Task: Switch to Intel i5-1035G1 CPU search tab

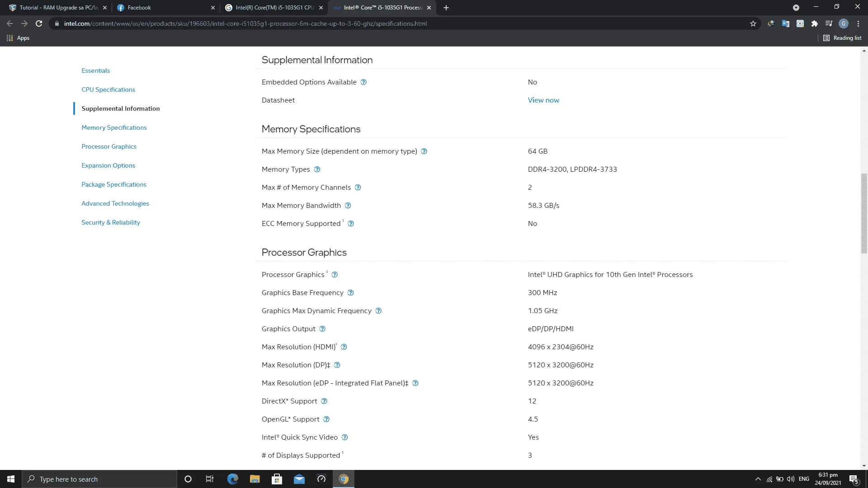Action: pos(274,8)
